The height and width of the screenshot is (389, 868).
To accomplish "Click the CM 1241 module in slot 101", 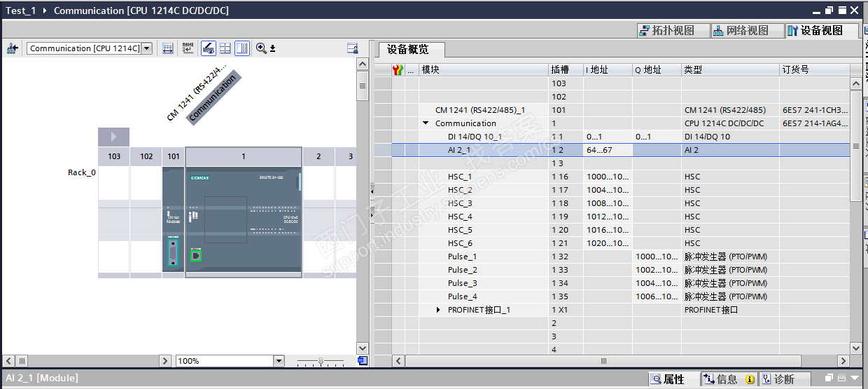I will 174,219.
